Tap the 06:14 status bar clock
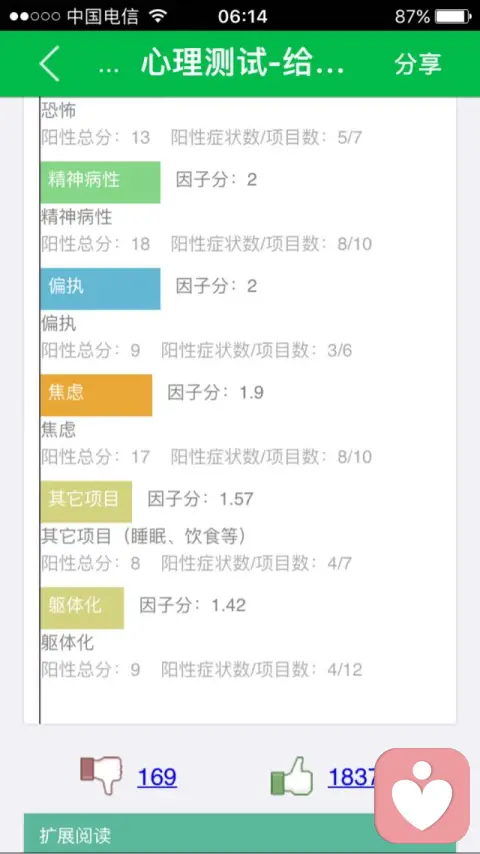 tap(242, 16)
